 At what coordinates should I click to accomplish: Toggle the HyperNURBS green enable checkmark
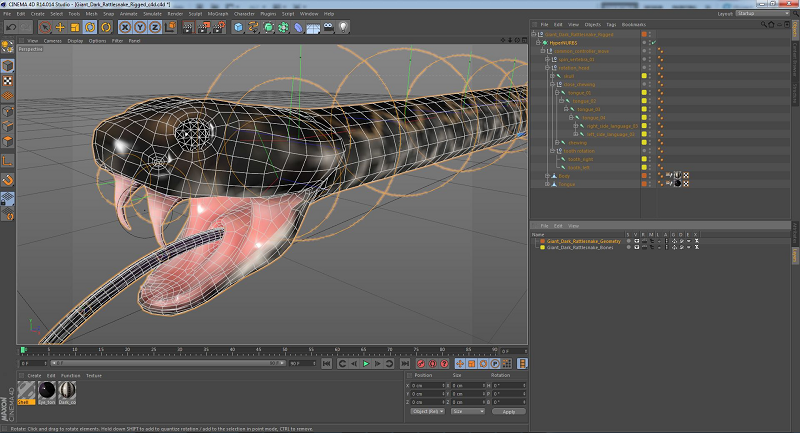click(652, 43)
